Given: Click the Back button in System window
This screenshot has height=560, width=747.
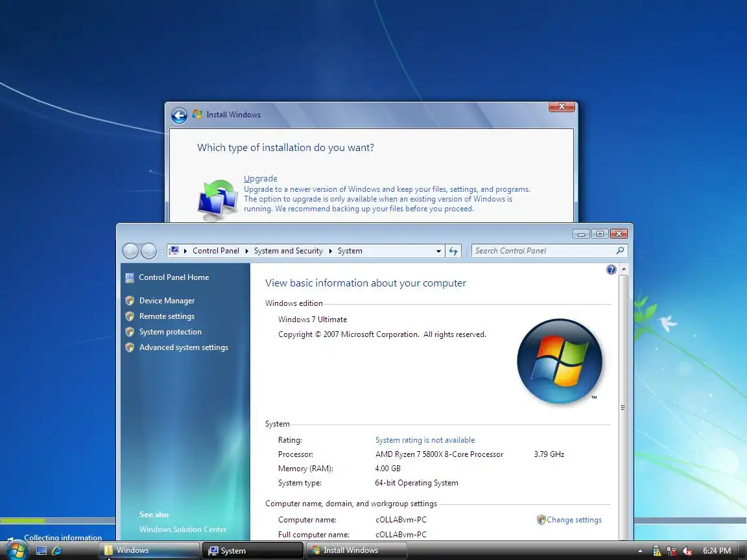Looking at the screenshot, I should coord(130,250).
